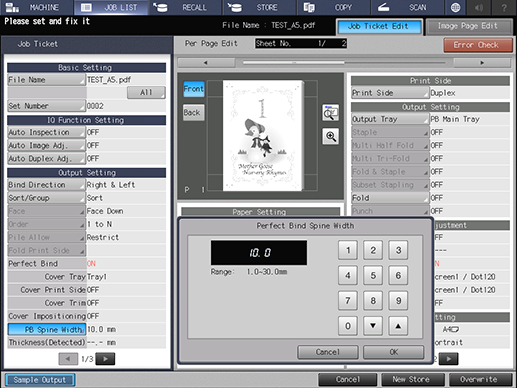Switch to Image Page Edit tab
The width and height of the screenshot is (517, 388).
(x=469, y=26)
